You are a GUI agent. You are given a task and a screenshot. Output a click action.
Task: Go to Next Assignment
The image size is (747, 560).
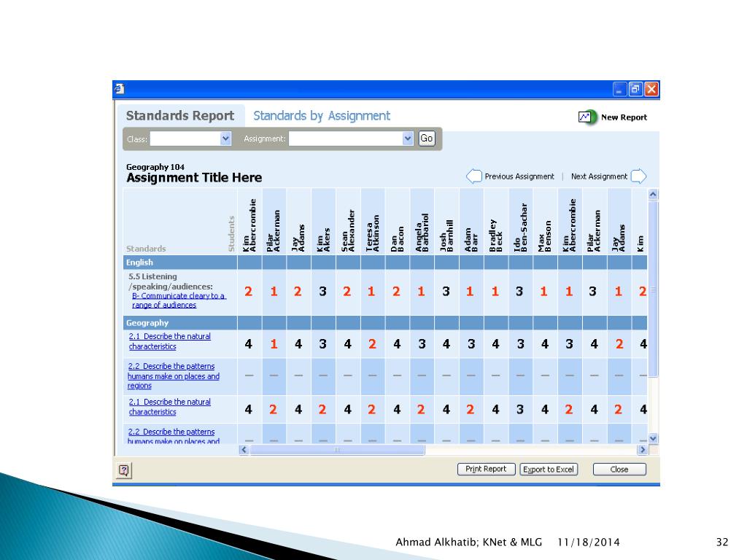point(599,176)
